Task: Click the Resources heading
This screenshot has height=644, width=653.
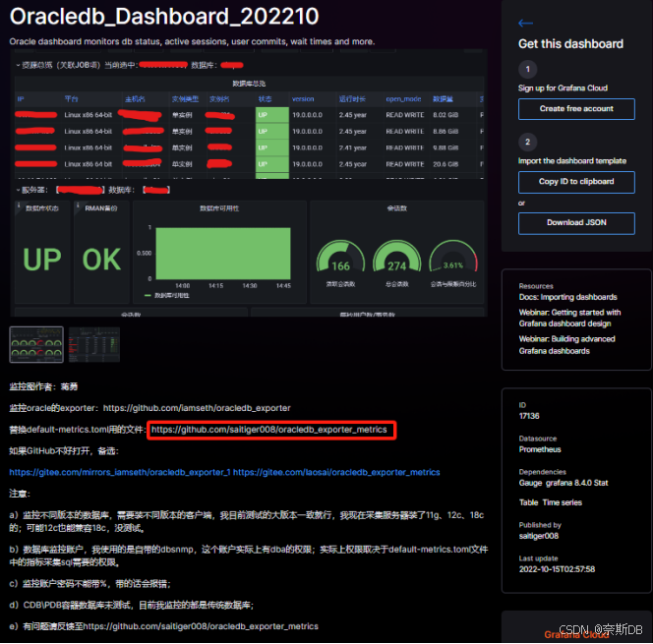Action: click(536, 286)
